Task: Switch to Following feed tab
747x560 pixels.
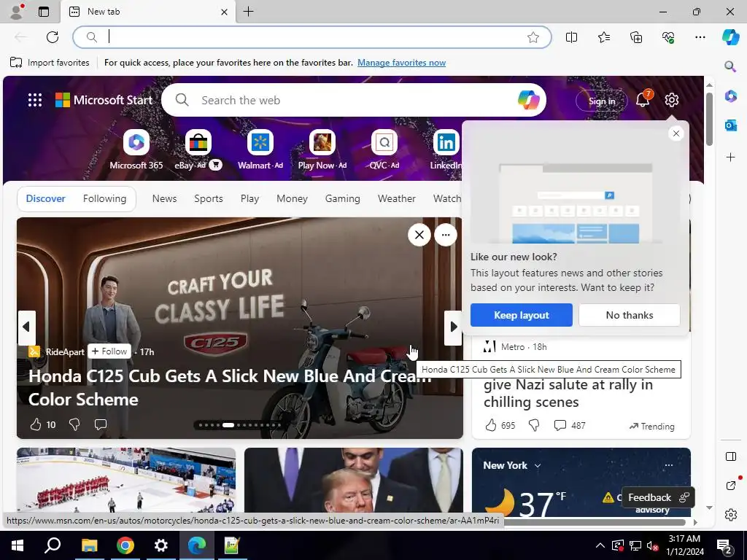Action: coord(104,198)
